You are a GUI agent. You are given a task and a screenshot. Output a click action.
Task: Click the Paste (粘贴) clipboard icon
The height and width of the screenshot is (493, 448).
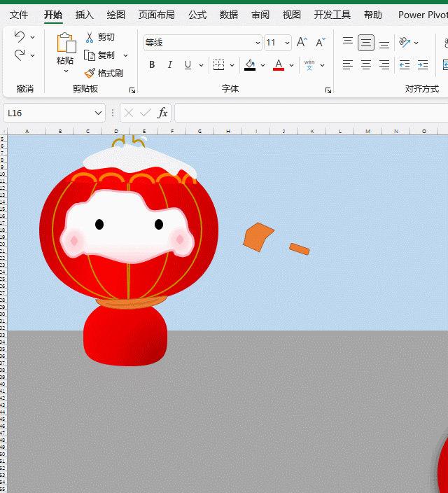click(66, 43)
